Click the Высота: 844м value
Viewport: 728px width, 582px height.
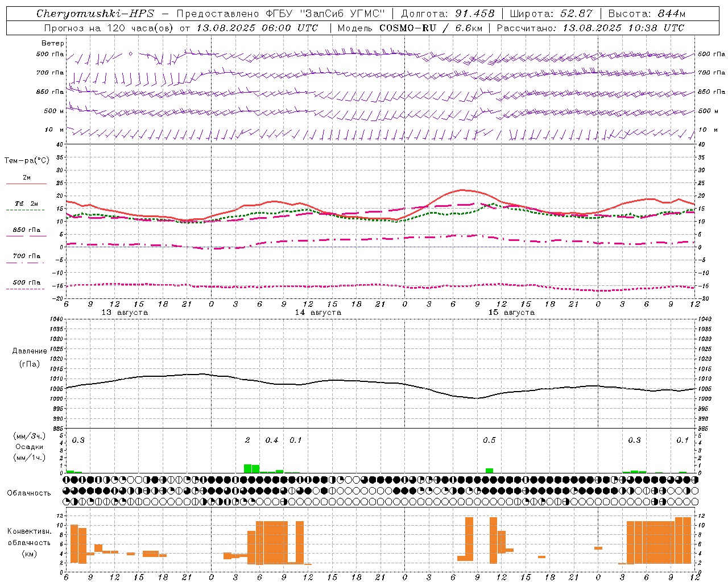coord(647,14)
